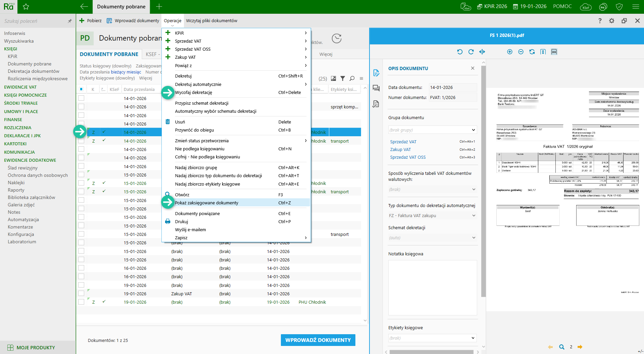Image resolution: width=644 pixels, height=354 pixels.
Task: Open settings gear icon
Action: [611, 21]
